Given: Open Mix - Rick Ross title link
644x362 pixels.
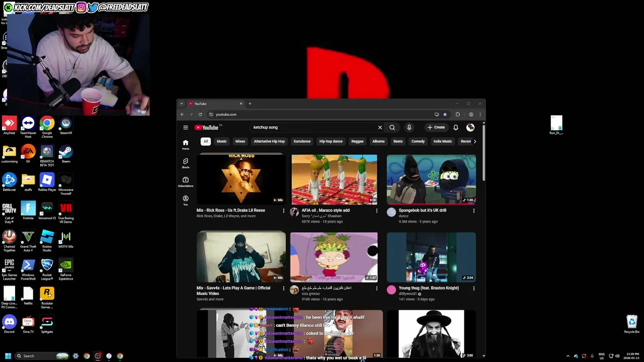Looking at the screenshot, I should pyautogui.click(x=230, y=211).
